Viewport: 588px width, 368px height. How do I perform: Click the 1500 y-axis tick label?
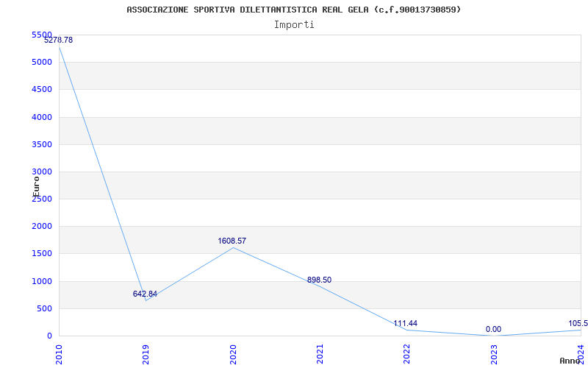tap(42, 253)
